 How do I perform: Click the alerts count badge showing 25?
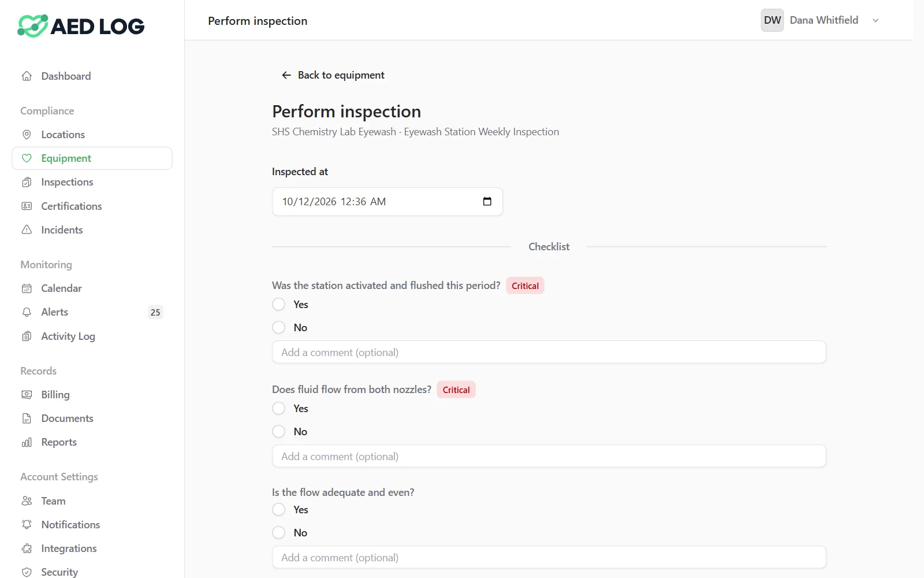(x=155, y=312)
